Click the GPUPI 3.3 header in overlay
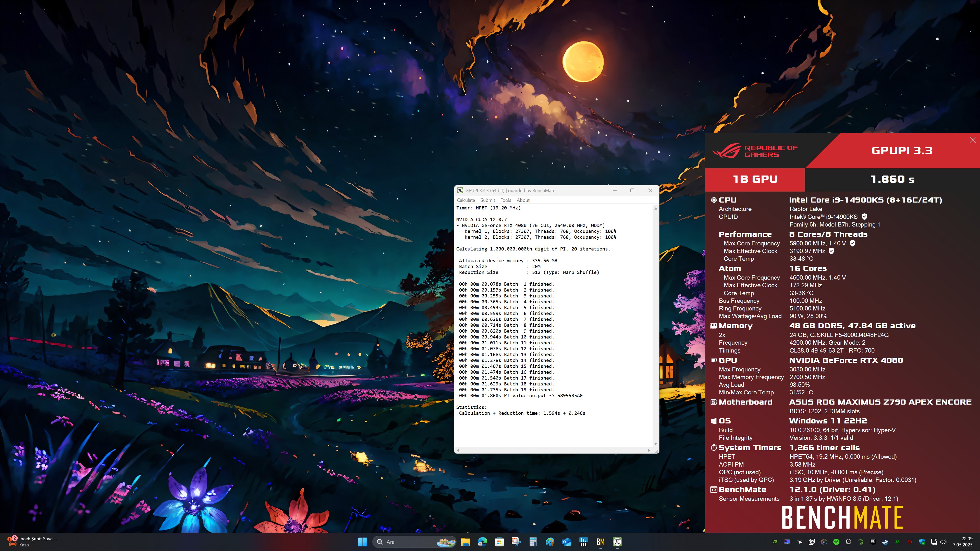Screen dimensions: 980x551 tap(902, 151)
